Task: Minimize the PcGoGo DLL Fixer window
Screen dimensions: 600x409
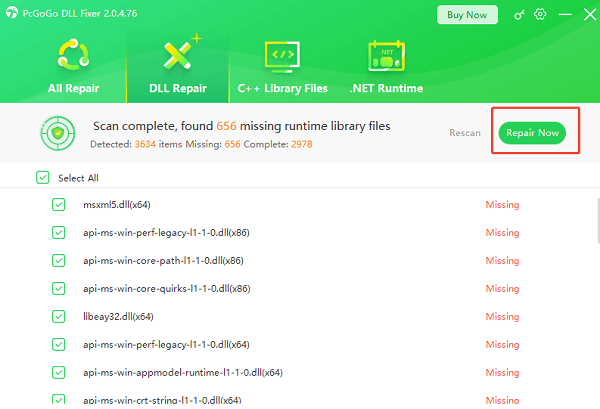Action: [x=562, y=15]
